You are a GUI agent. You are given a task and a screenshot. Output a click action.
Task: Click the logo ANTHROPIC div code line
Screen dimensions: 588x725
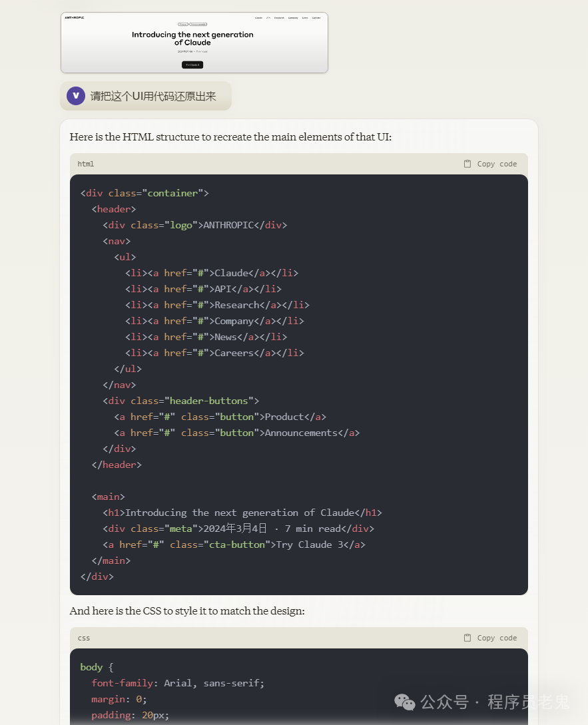(x=194, y=225)
